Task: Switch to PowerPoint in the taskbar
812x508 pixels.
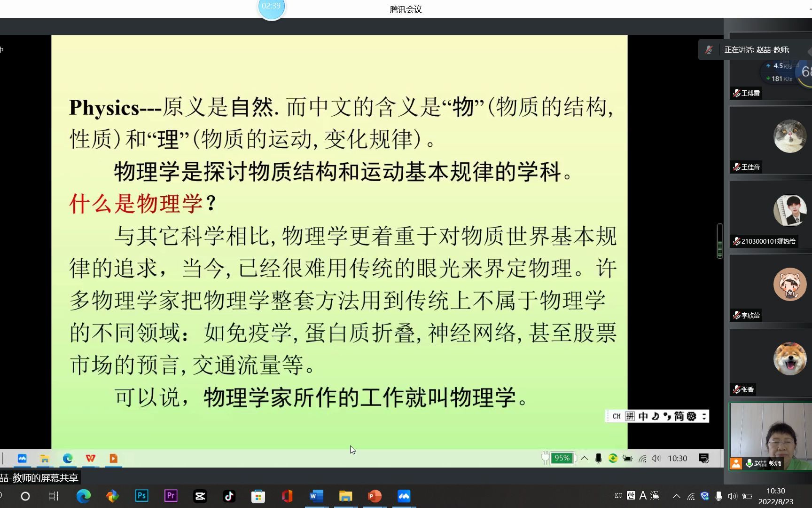Action: coord(375,496)
